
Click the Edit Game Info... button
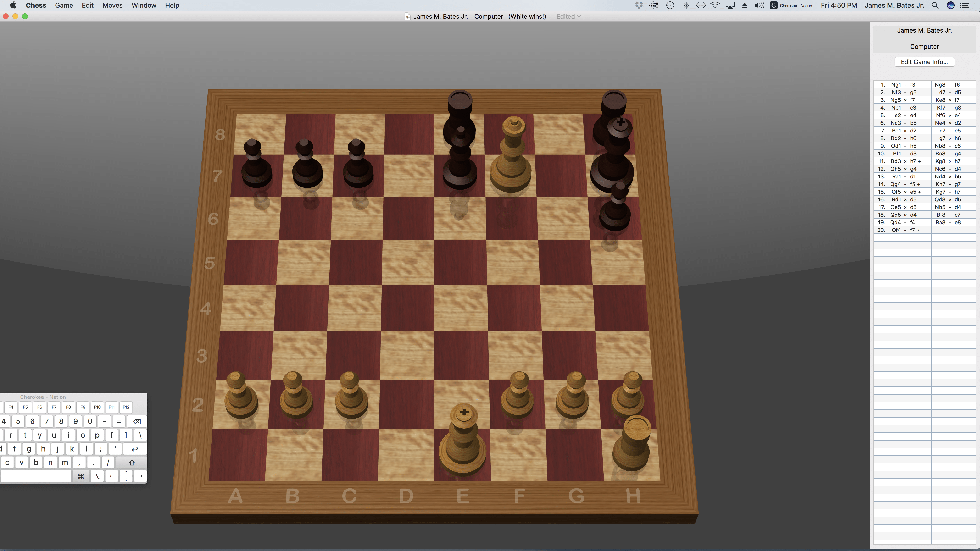click(924, 62)
